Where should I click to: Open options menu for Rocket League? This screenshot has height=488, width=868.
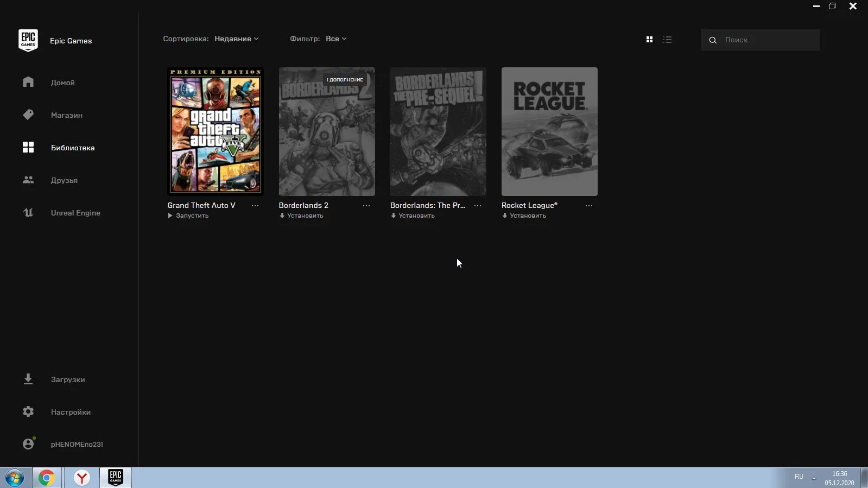[x=589, y=206]
